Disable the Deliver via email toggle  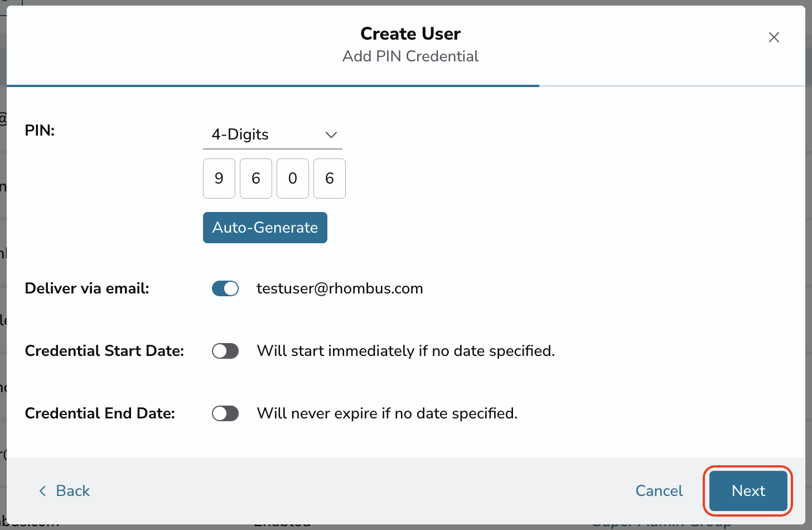click(x=225, y=288)
